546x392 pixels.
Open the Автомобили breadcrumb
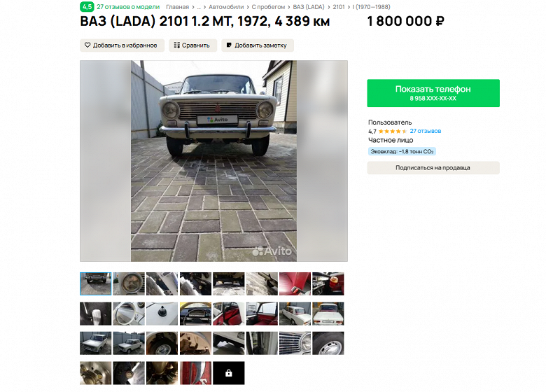click(226, 7)
